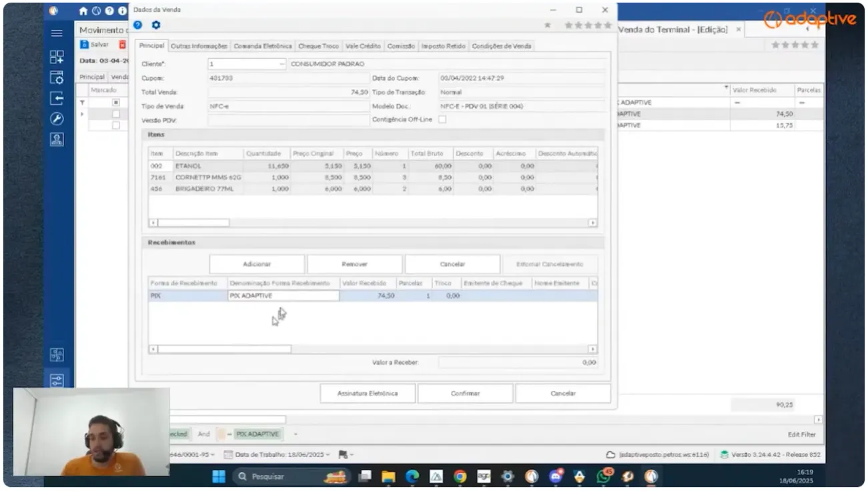Viewport: 868px width, 491px height.
Task: Switch to Outras Informações tab
Action: [199, 46]
